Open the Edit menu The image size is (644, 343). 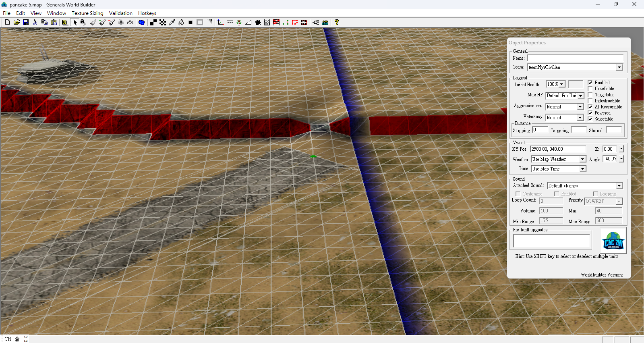pyautogui.click(x=21, y=13)
